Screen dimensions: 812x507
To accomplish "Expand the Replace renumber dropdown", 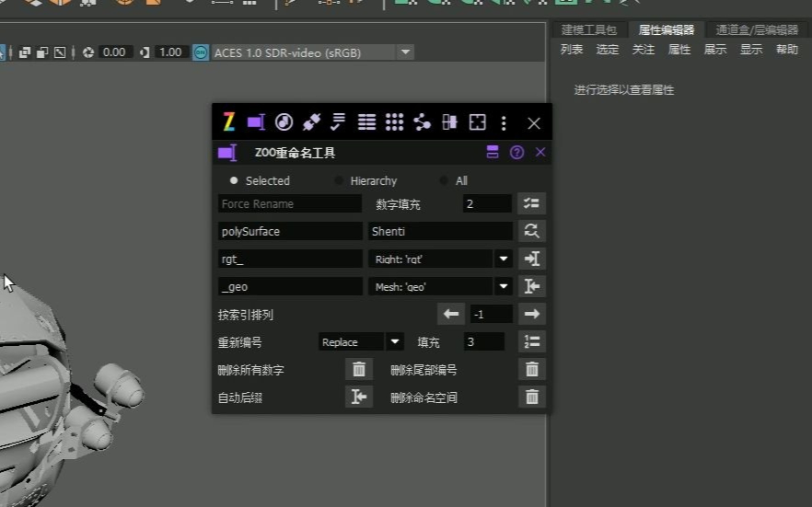I will 395,341.
